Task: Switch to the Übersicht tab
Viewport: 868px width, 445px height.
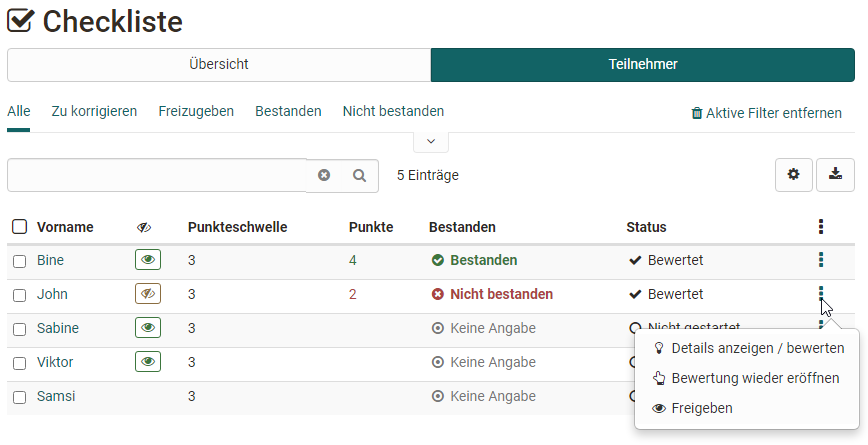Action: click(218, 65)
